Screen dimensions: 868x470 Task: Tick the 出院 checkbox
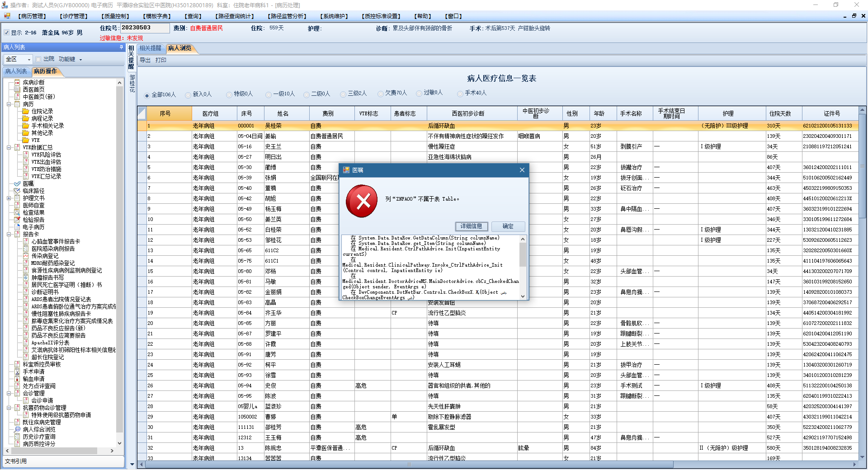[38, 59]
